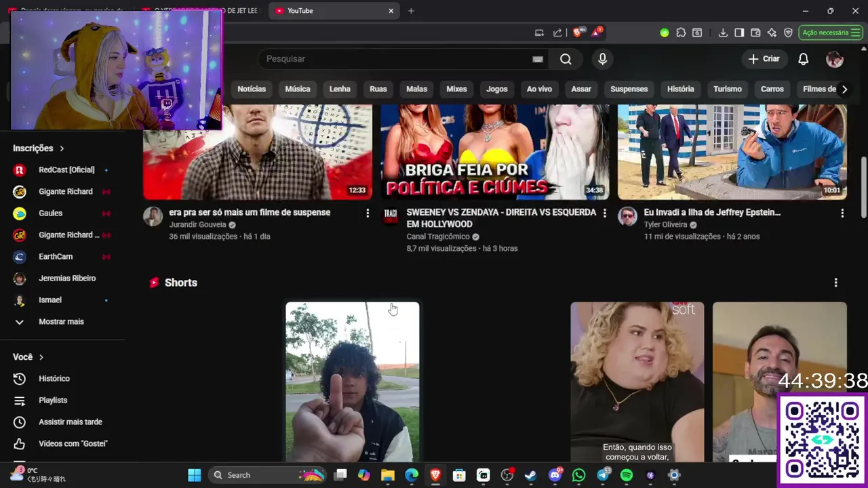Screen dimensions: 868x488
Task: Open the Brave Wallet icon
Action: pos(755,33)
